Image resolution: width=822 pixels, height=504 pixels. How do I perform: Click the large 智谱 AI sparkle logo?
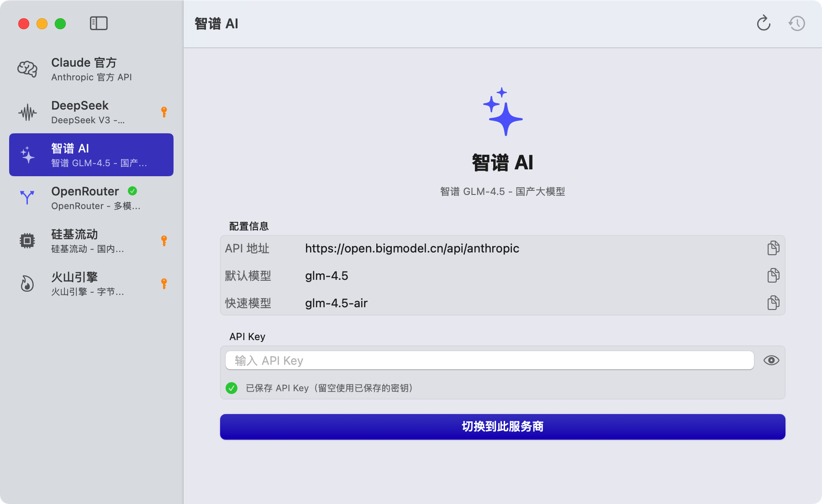tap(502, 112)
